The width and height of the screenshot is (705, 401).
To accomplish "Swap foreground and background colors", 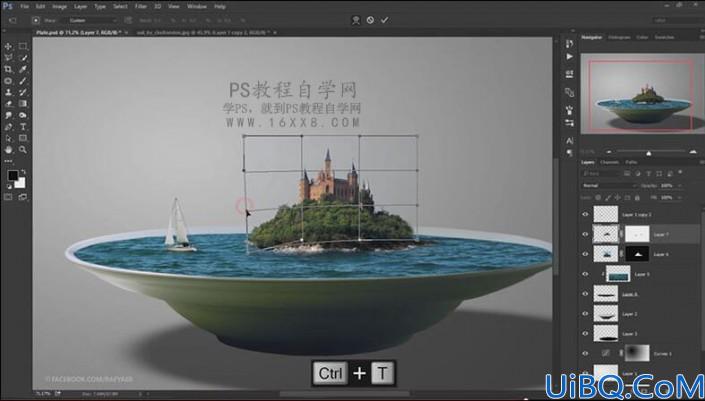I will pos(23,171).
